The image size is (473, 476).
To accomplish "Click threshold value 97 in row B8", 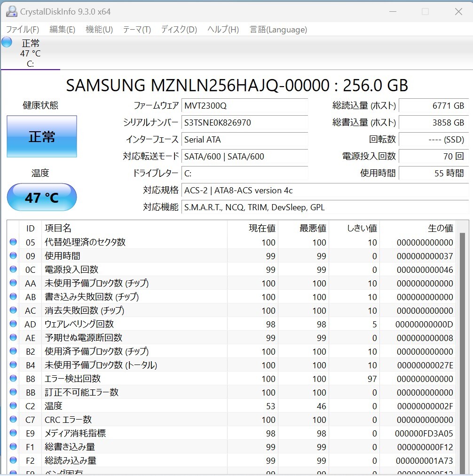I will point(372,379).
